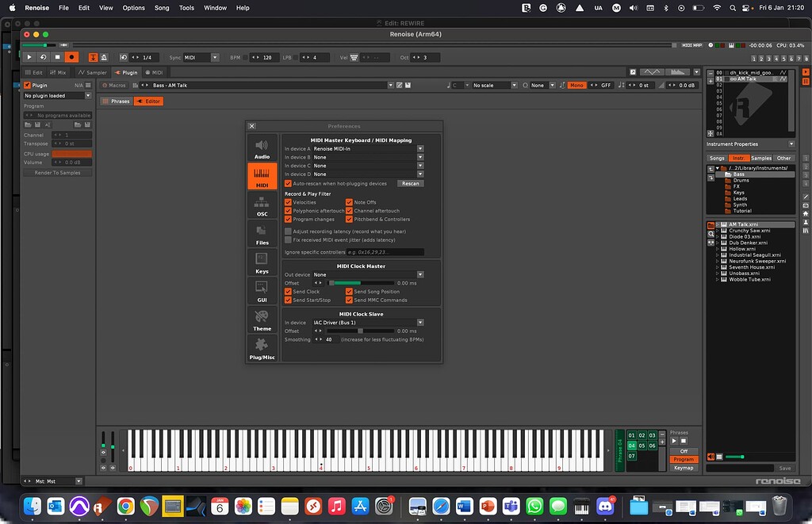Open the OSC preferences section
Viewport: 812px width, 524px height.
[262, 205]
